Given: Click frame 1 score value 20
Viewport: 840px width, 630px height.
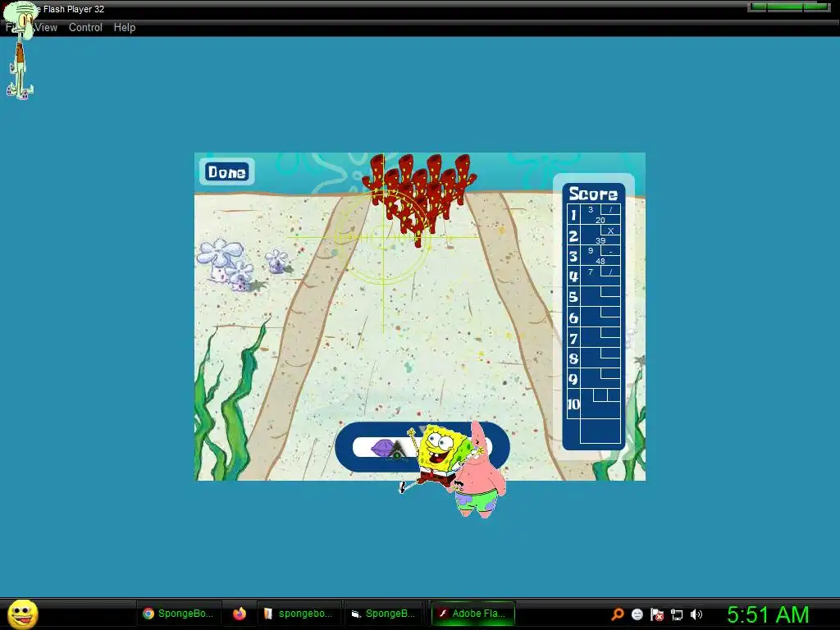Looking at the screenshot, I should (600, 220).
